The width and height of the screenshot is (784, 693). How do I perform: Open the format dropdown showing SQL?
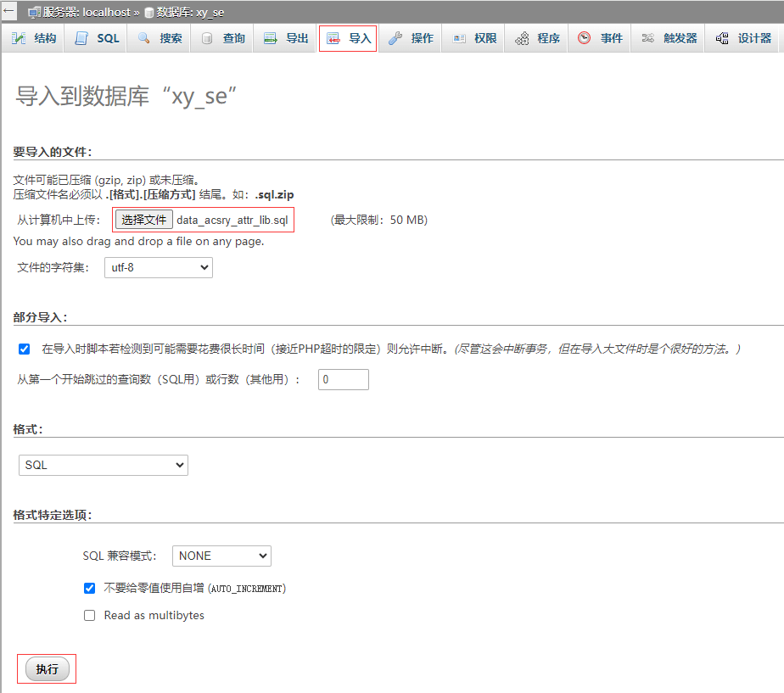(x=103, y=465)
